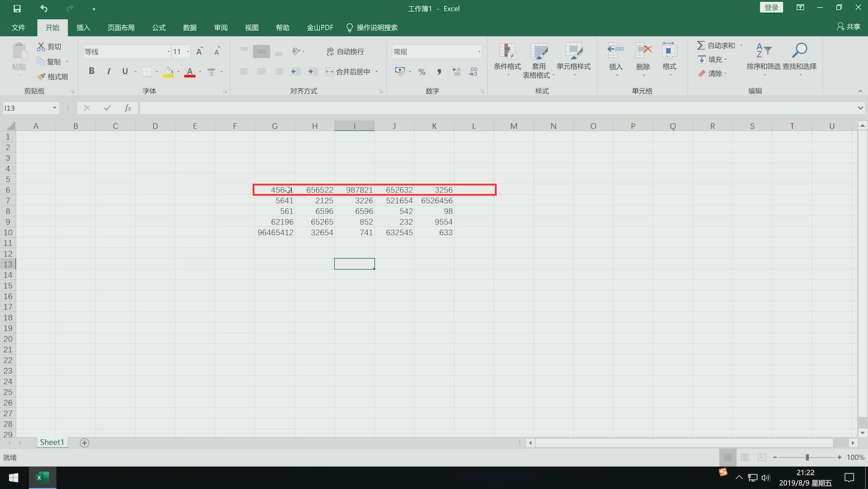Save the workbook with the floppy icon

click(17, 8)
